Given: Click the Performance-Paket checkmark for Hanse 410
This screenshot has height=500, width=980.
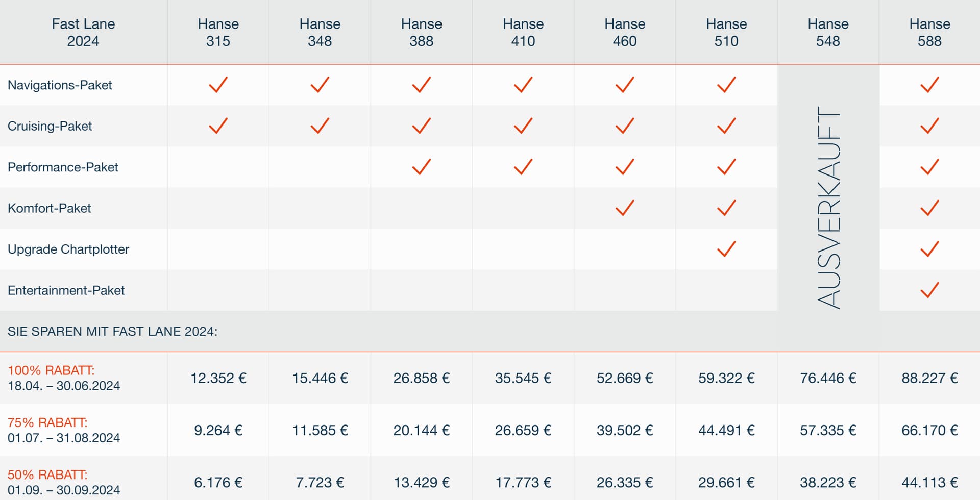Looking at the screenshot, I should click(x=523, y=167).
